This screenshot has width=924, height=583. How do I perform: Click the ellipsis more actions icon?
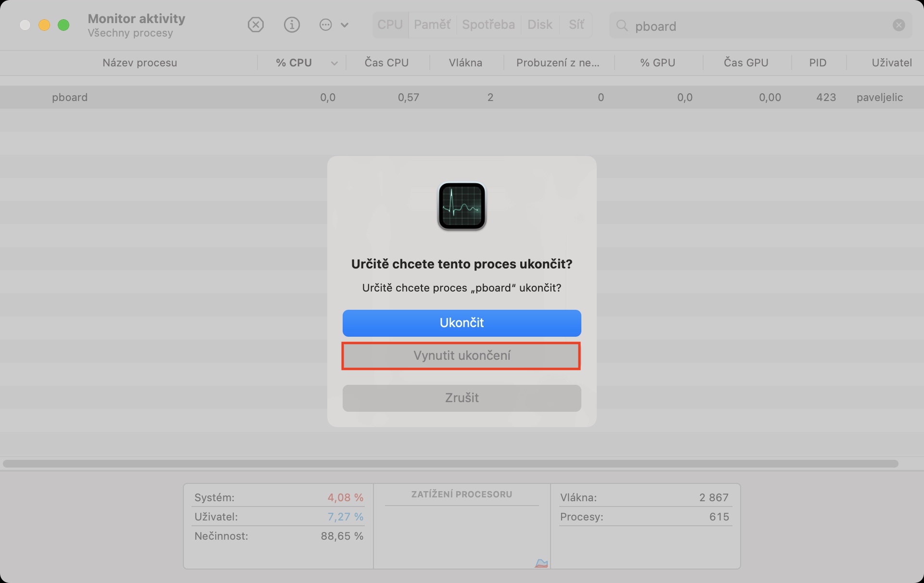point(326,25)
